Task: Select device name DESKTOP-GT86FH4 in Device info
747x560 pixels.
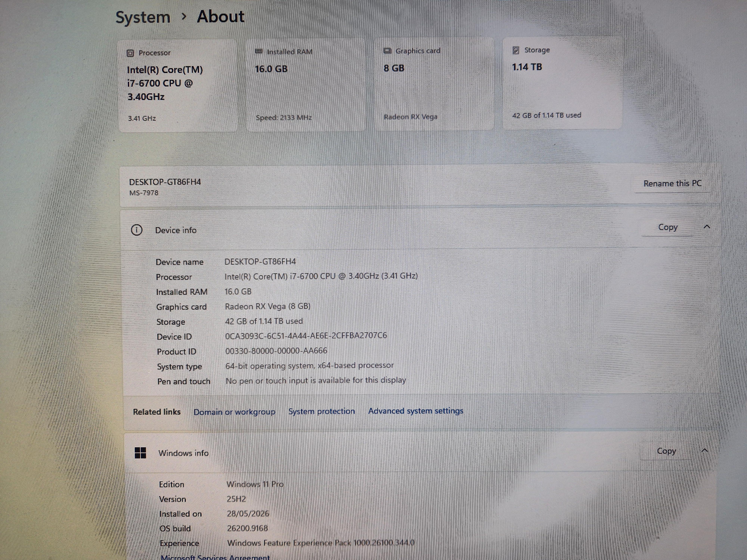Action: (260, 262)
